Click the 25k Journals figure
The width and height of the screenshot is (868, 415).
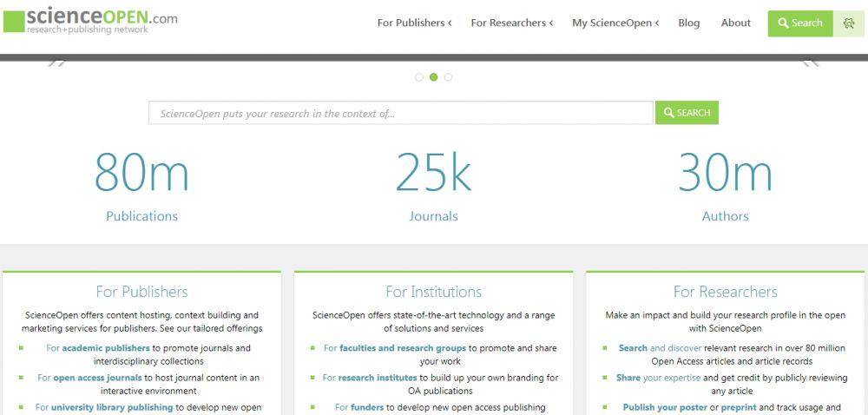[x=433, y=172]
